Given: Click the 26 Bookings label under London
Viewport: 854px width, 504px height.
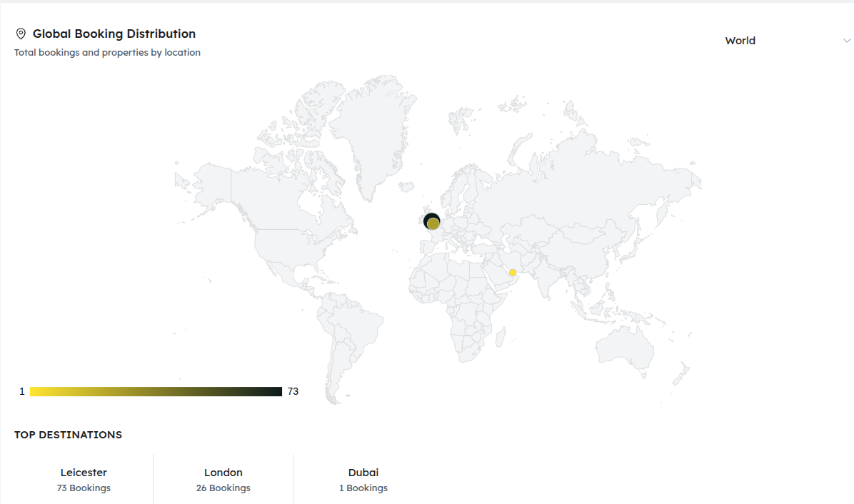Looking at the screenshot, I should [223, 488].
